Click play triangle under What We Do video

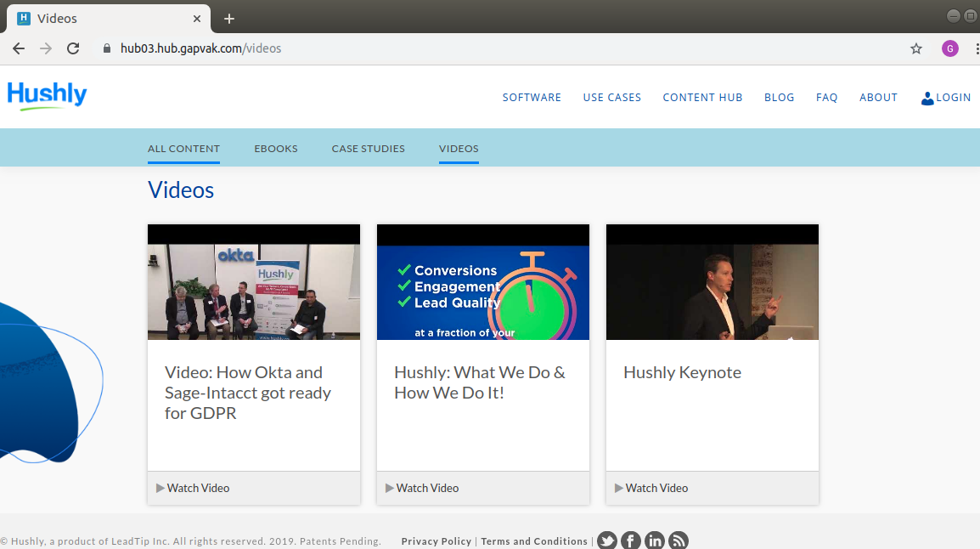390,489
